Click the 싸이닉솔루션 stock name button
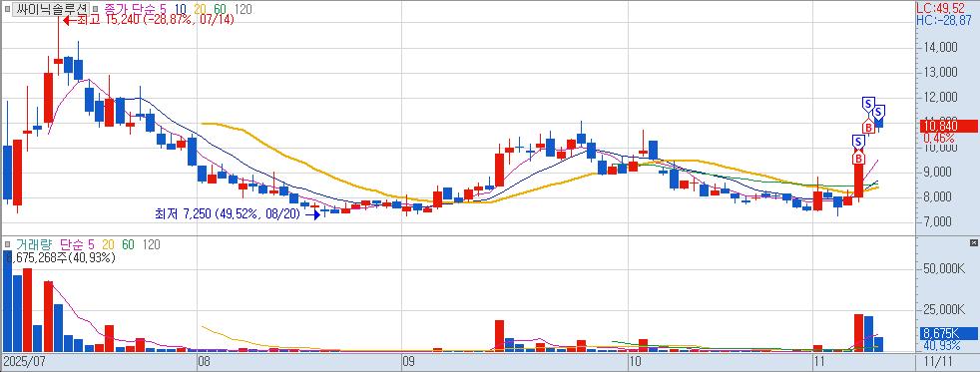 [51, 9]
